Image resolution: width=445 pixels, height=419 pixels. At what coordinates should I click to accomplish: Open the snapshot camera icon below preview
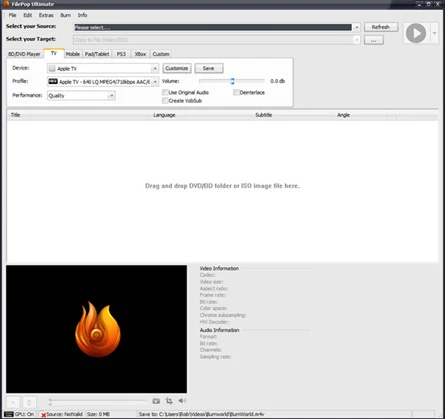tap(156, 401)
